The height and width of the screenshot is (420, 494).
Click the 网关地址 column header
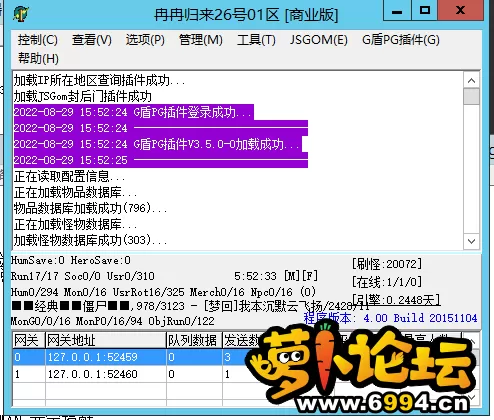105,340
